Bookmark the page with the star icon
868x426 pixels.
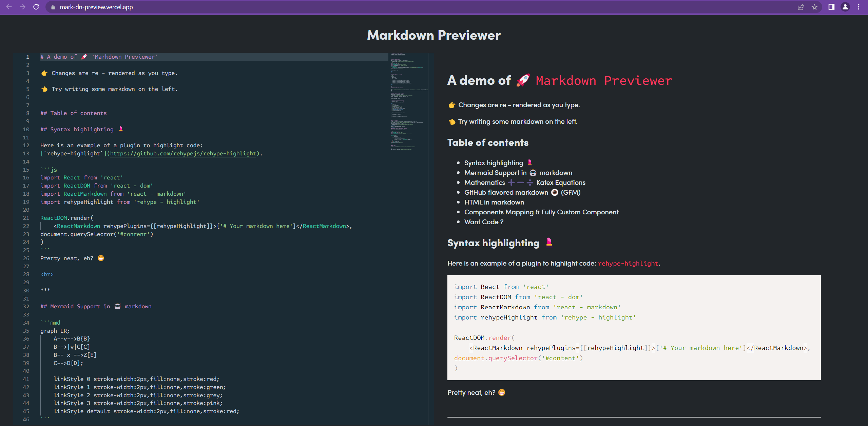pos(814,7)
